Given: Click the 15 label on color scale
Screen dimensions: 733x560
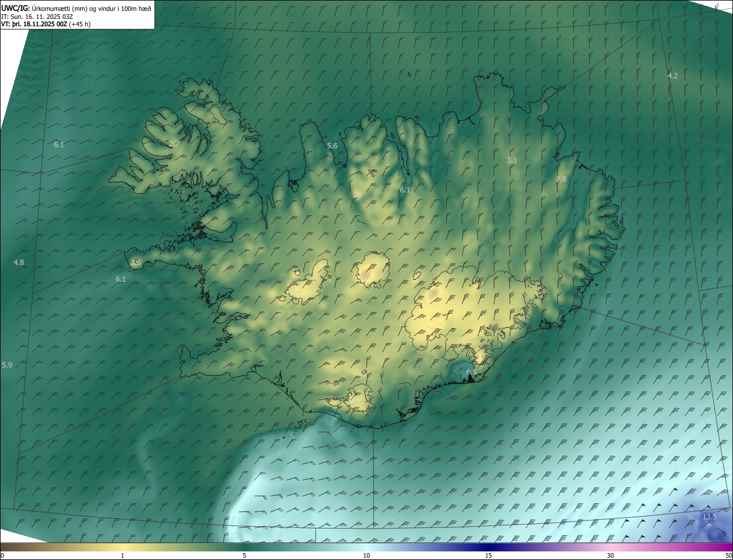Looking at the screenshot, I should point(488,555).
